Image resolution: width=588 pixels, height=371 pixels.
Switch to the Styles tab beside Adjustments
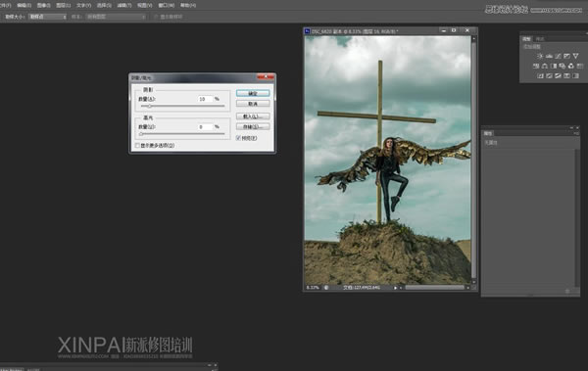click(540, 39)
